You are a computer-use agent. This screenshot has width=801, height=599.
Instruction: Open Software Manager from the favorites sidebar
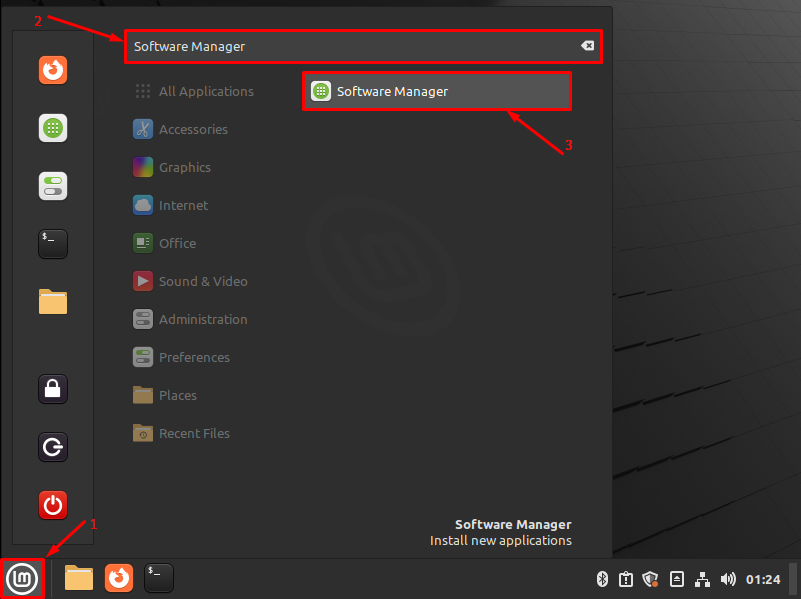[x=53, y=128]
